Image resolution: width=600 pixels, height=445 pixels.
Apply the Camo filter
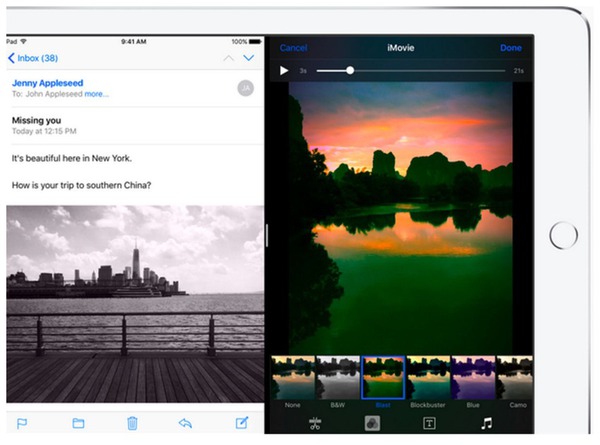coord(515,378)
